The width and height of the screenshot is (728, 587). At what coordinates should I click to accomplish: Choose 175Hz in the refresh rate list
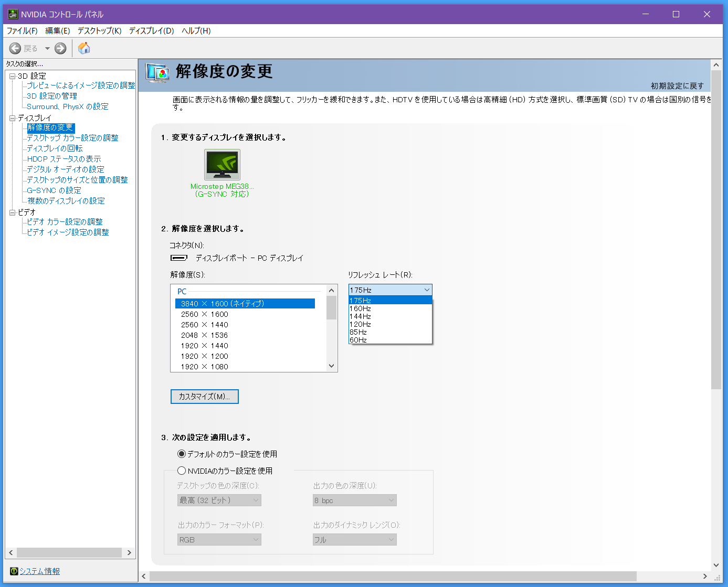[391, 301]
